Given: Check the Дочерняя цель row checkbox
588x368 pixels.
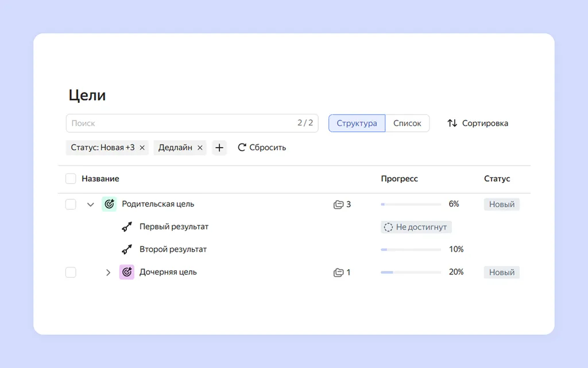Looking at the screenshot, I should point(71,272).
